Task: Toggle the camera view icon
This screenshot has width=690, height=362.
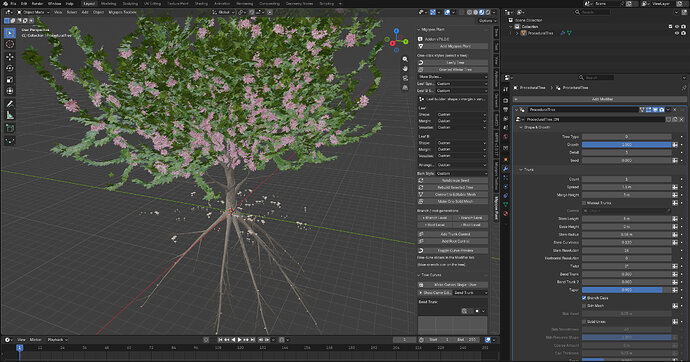Action: [405, 78]
